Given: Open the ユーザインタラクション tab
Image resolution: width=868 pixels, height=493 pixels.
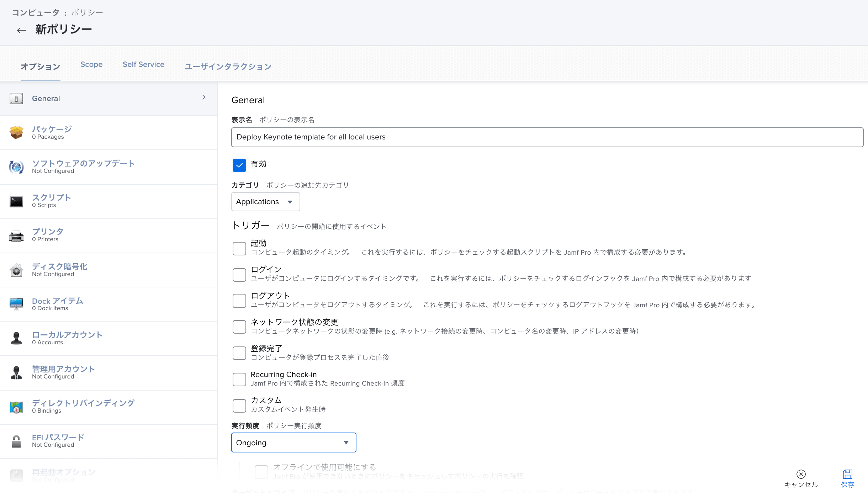Looking at the screenshot, I should pyautogui.click(x=228, y=67).
